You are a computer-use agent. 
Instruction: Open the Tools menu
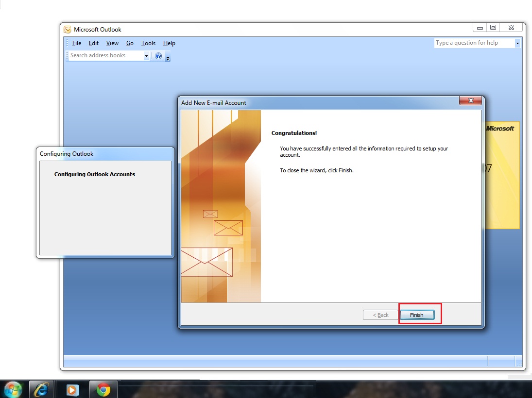coord(148,43)
